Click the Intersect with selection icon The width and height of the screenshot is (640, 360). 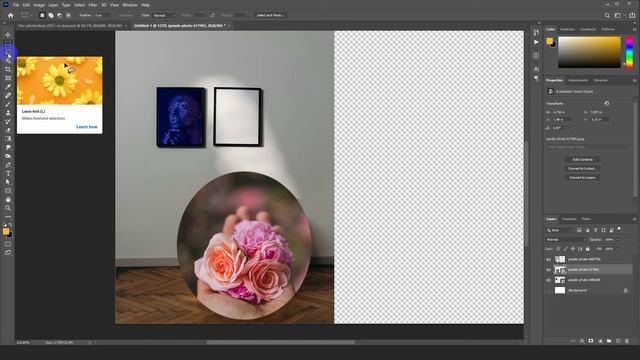[69, 16]
